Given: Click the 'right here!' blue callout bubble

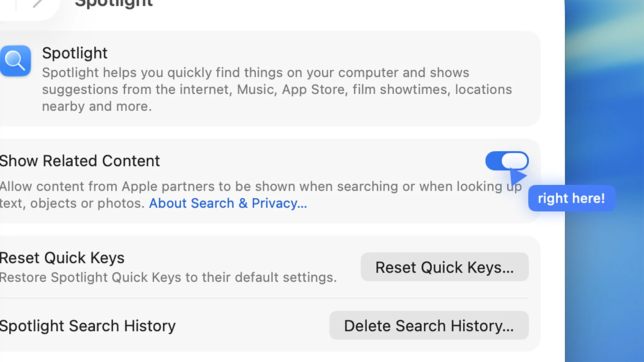Looking at the screenshot, I should [572, 198].
